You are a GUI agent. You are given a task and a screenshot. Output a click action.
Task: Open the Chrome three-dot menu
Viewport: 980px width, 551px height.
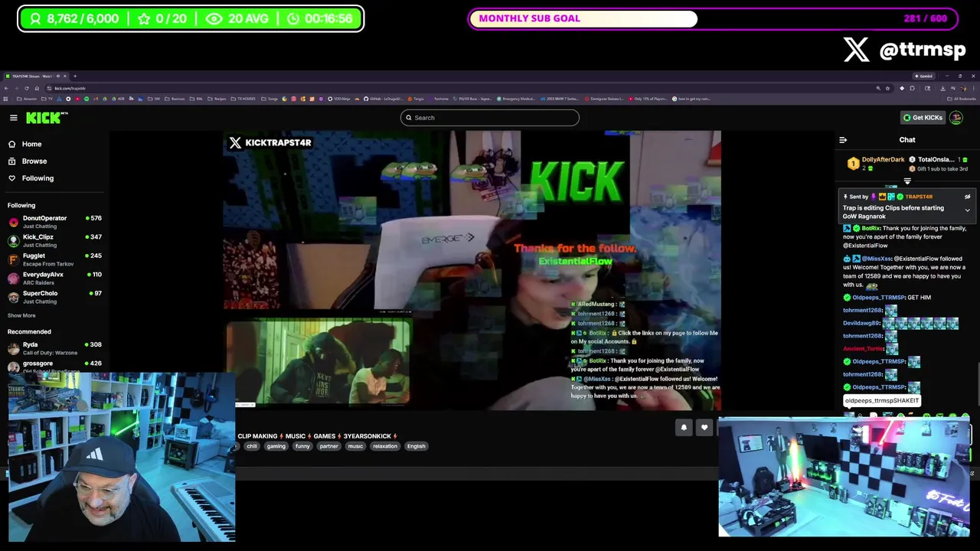coord(973,88)
